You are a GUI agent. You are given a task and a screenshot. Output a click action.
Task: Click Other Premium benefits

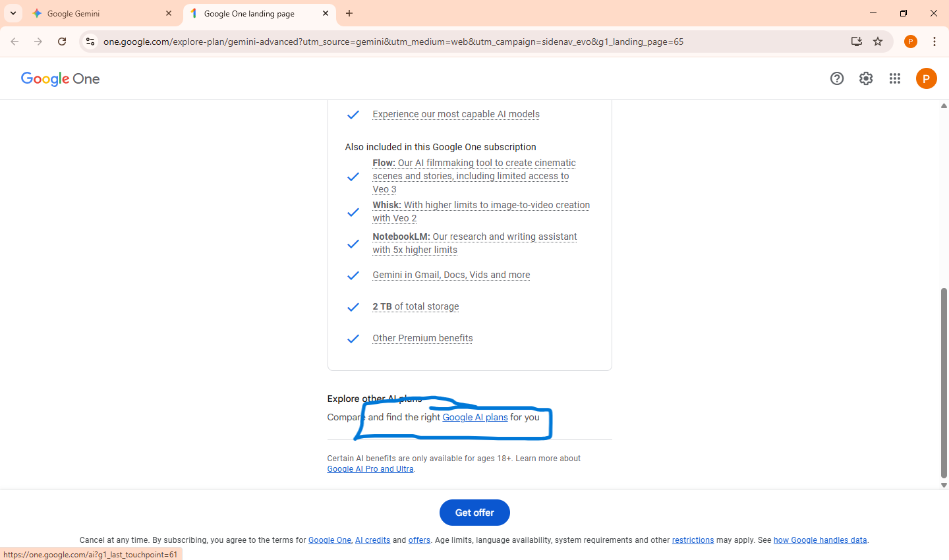coord(422,338)
